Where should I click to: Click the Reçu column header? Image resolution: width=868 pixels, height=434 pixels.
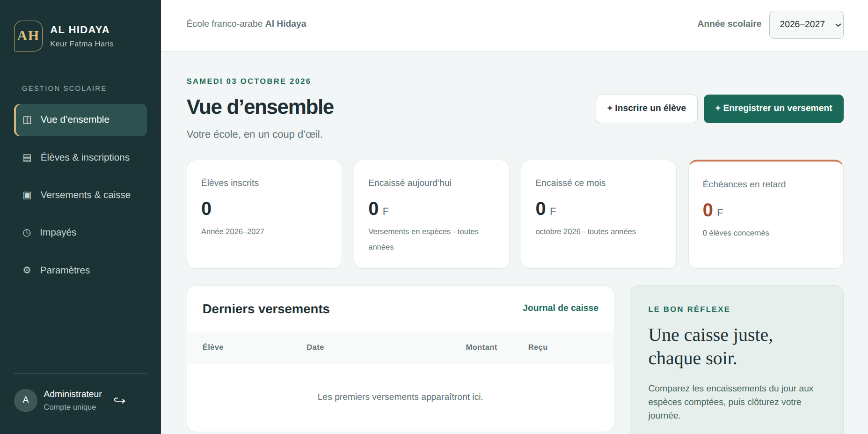(x=538, y=347)
